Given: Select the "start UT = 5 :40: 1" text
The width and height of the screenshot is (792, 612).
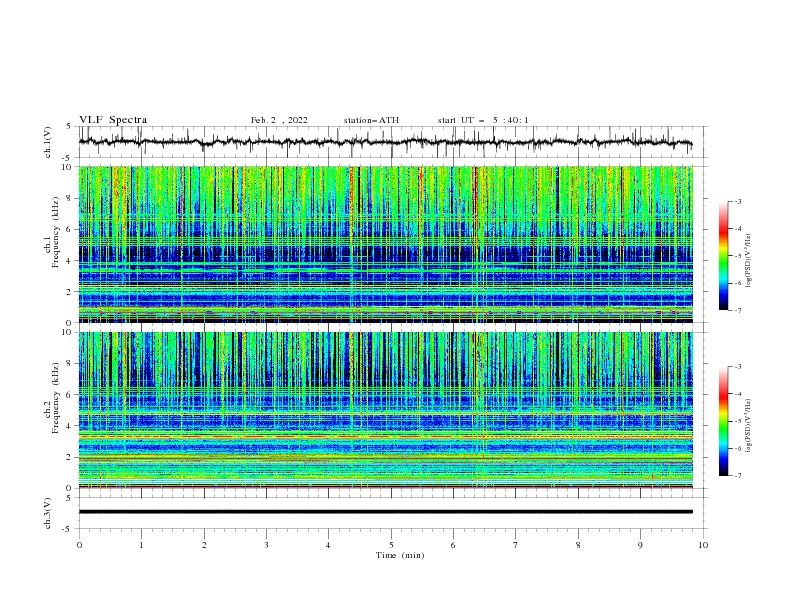Looking at the screenshot, I should tap(483, 120).
